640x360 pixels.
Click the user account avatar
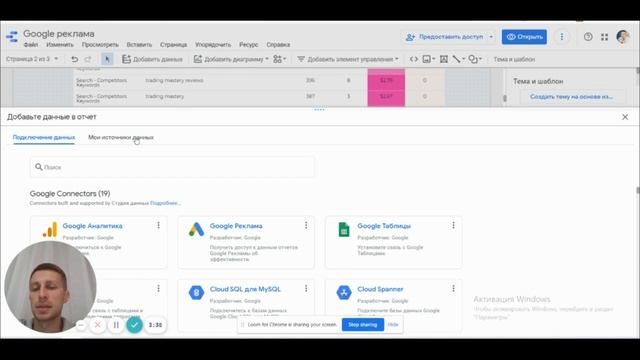click(623, 37)
